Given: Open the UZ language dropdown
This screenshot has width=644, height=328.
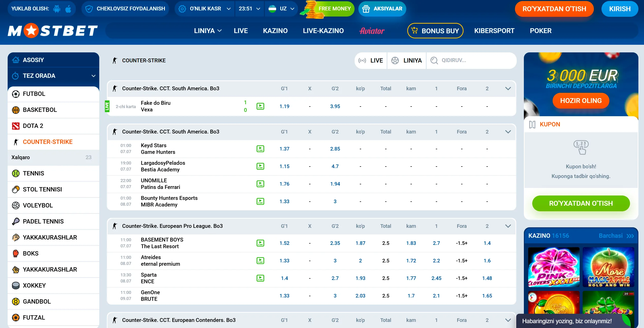Looking at the screenshot, I should pyautogui.click(x=281, y=9).
